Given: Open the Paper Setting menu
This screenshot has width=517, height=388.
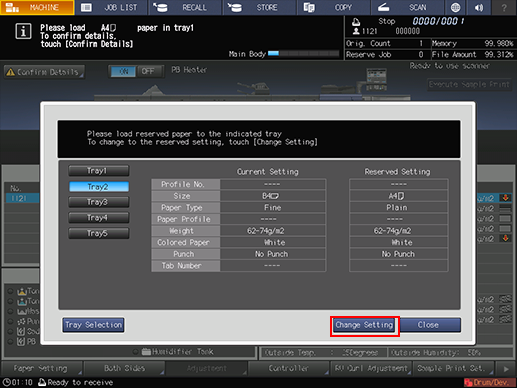Looking at the screenshot, I should pyautogui.click(x=41, y=368).
